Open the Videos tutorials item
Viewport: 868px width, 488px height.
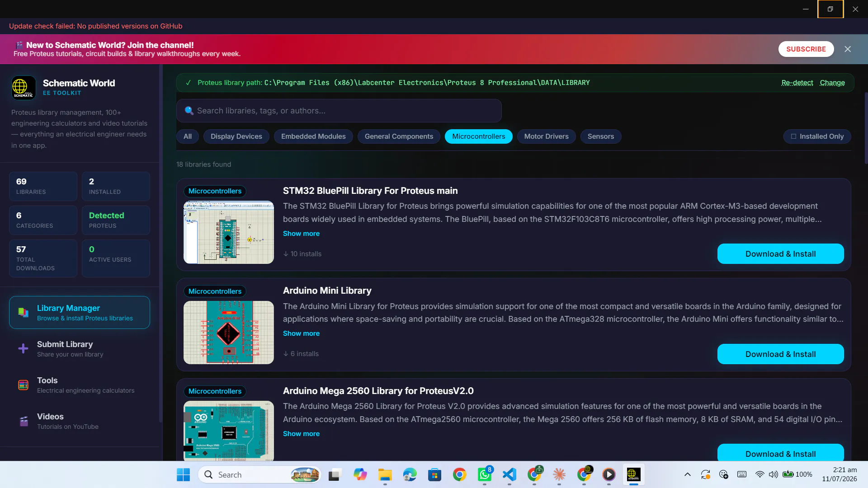tap(80, 421)
